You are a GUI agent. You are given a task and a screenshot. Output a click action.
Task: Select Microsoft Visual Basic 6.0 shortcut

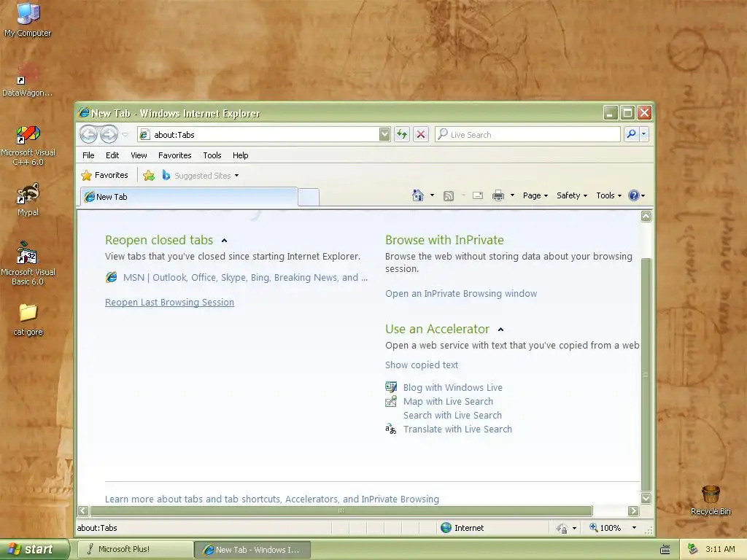tap(28, 263)
